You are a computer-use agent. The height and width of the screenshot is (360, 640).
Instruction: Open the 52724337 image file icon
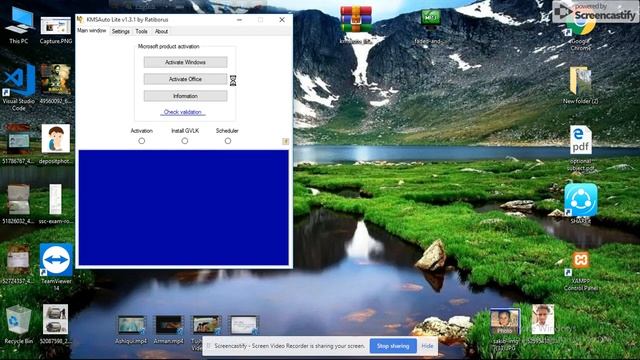pos(18,264)
